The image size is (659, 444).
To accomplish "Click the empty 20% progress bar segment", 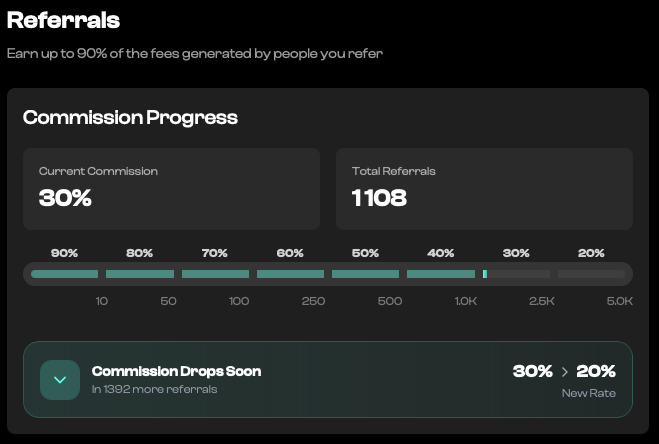I will (x=591, y=274).
